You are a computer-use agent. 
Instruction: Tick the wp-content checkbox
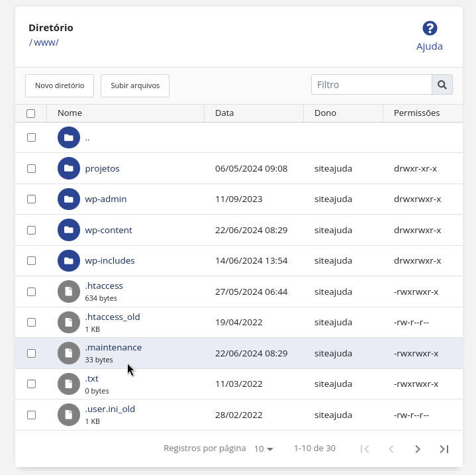click(x=31, y=230)
